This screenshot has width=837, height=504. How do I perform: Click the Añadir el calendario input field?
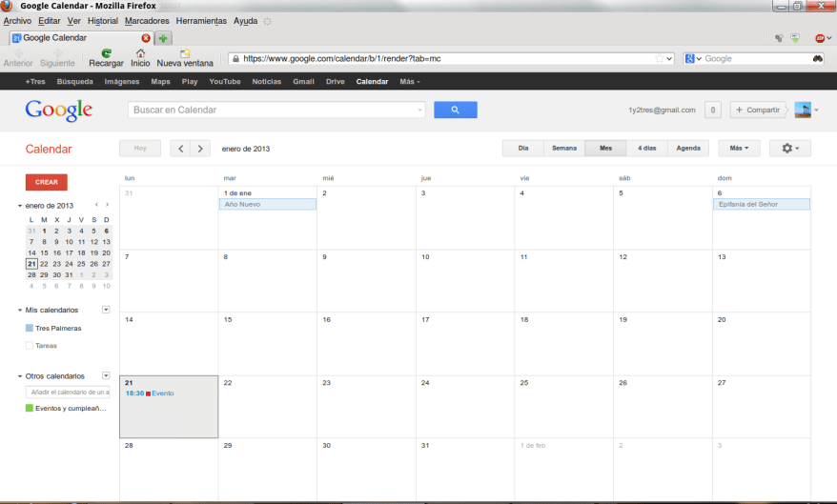[68, 392]
